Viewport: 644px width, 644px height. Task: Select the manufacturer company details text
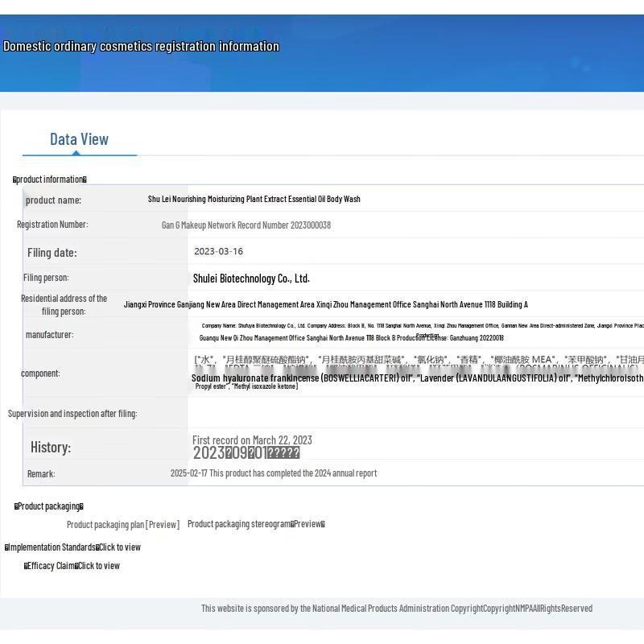[351, 338]
